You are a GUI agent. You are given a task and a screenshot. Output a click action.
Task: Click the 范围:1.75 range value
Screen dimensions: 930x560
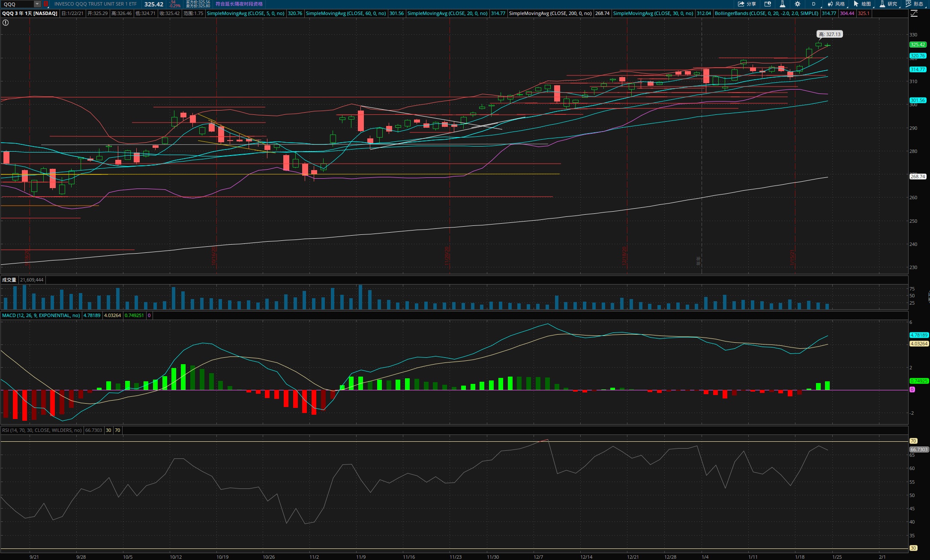click(x=193, y=13)
